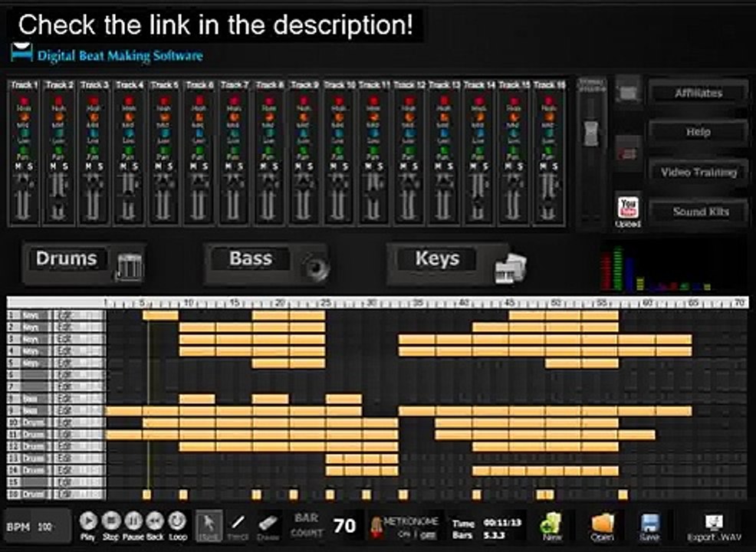The height and width of the screenshot is (552, 756).
Task: Solo Track 12 in mixer
Action: coord(416,166)
